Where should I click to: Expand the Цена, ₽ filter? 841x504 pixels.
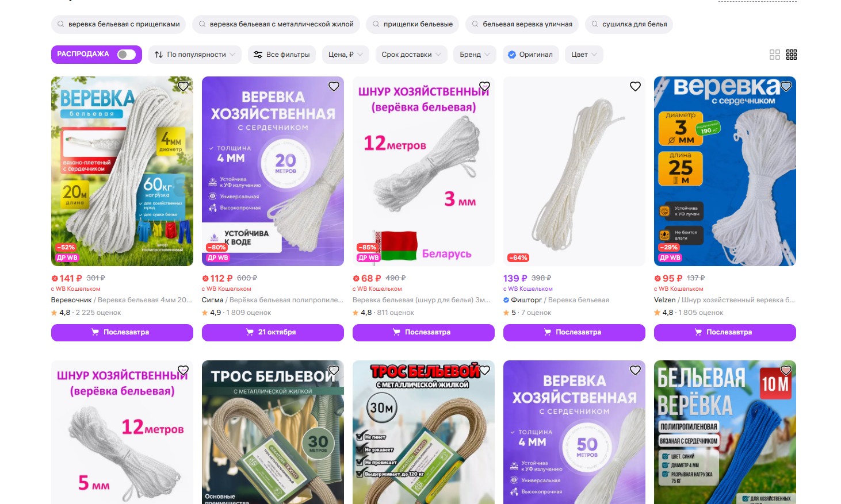pos(345,55)
